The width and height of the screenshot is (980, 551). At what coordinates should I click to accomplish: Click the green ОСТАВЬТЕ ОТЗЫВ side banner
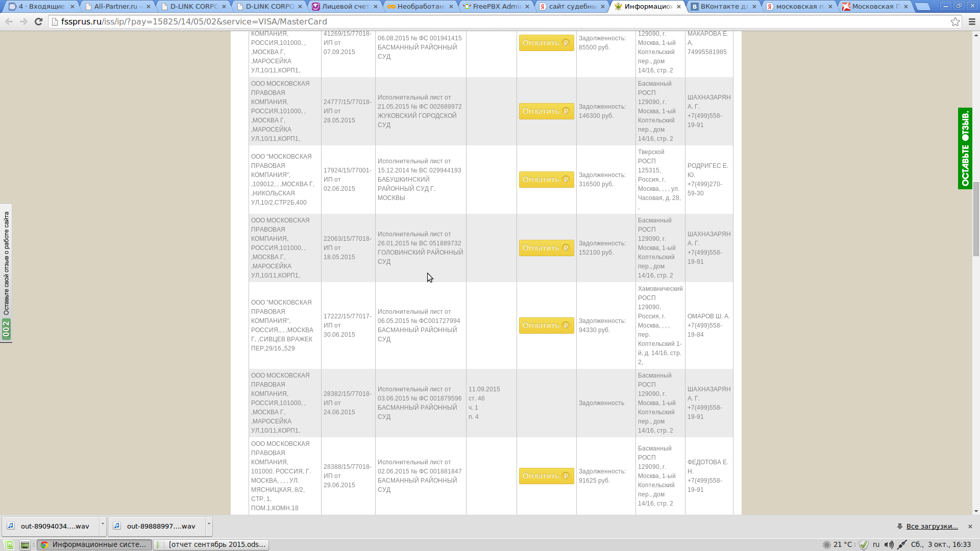[x=965, y=148]
